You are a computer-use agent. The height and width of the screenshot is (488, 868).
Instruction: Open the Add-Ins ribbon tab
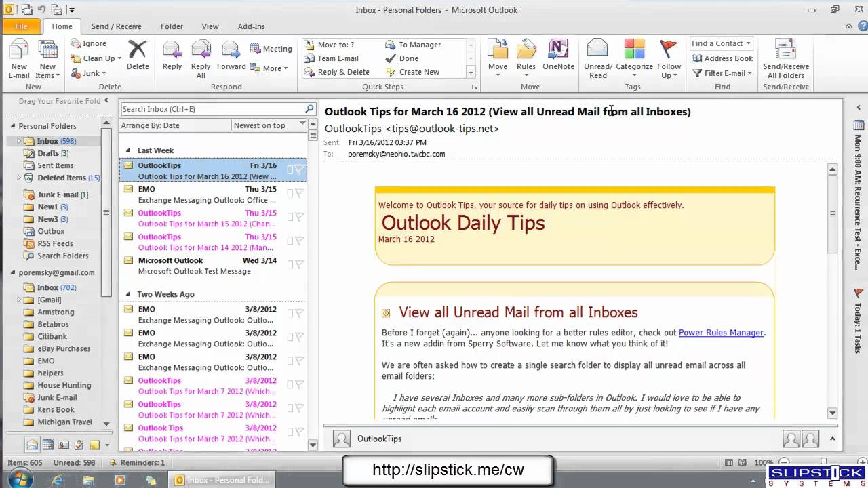pyautogui.click(x=251, y=26)
